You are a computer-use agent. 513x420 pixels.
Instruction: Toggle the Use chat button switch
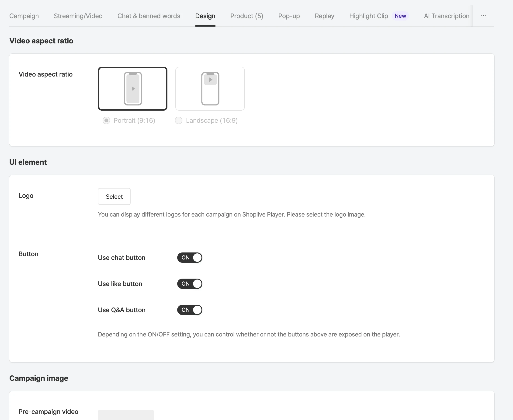coord(190,257)
